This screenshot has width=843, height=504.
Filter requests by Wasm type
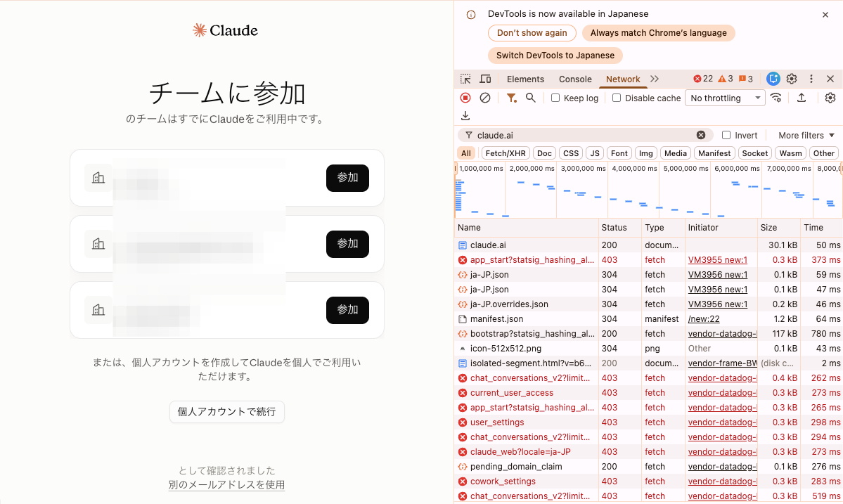[790, 153]
